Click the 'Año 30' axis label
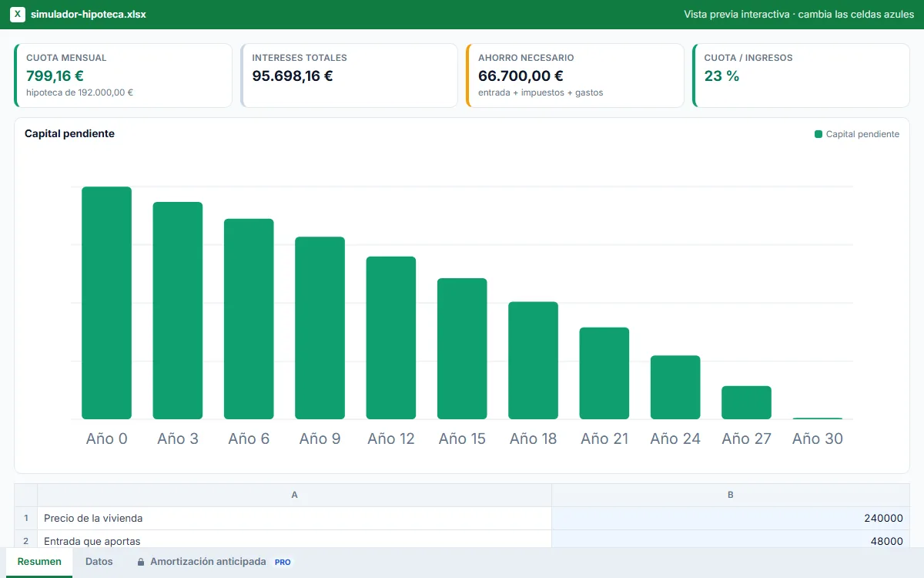924x578 pixels. [818, 439]
